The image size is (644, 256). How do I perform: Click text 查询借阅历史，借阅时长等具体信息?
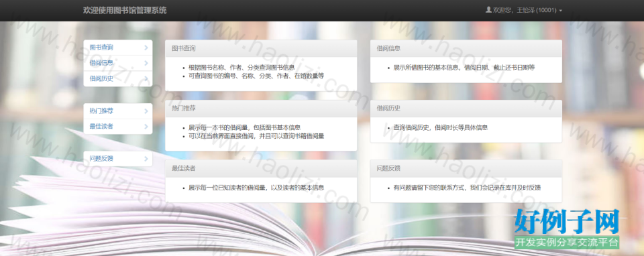pyautogui.click(x=440, y=127)
